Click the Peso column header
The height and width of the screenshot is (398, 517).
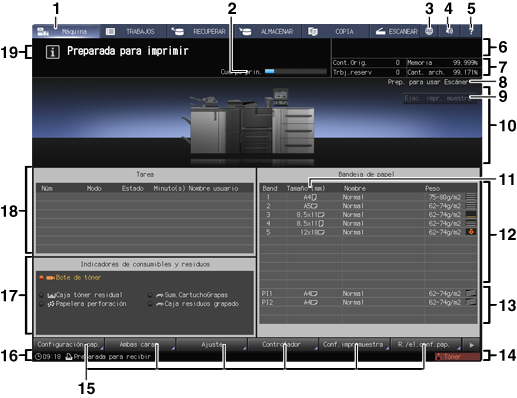[x=432, y=188]
